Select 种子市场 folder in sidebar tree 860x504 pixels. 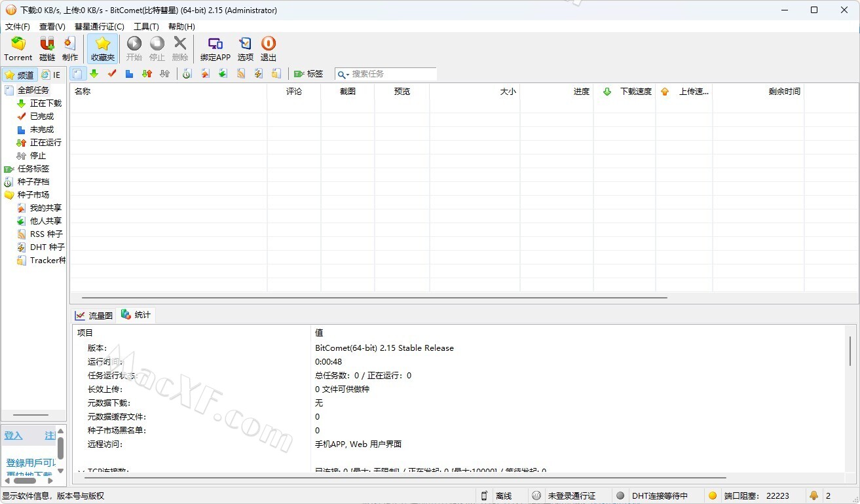click(x=27, y=195)
